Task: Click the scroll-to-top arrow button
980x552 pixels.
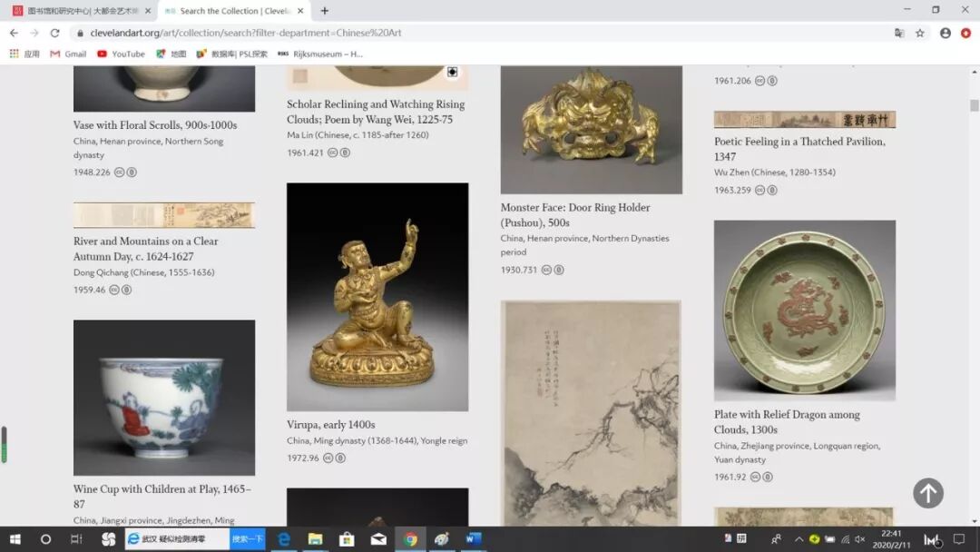Action: (x=928, y=493)
